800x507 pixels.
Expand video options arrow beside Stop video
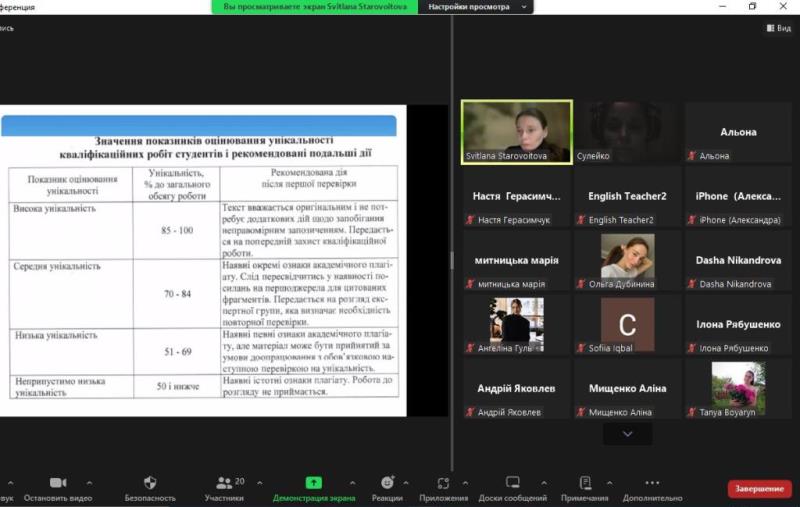89,483
